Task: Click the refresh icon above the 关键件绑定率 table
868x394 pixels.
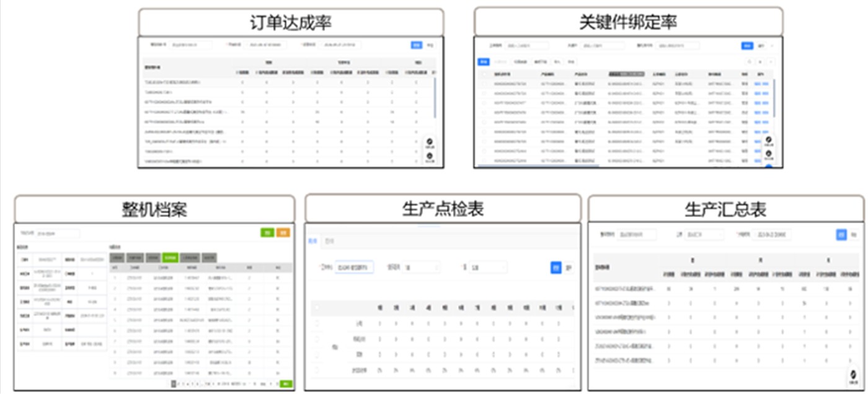Action: point(760,62)
